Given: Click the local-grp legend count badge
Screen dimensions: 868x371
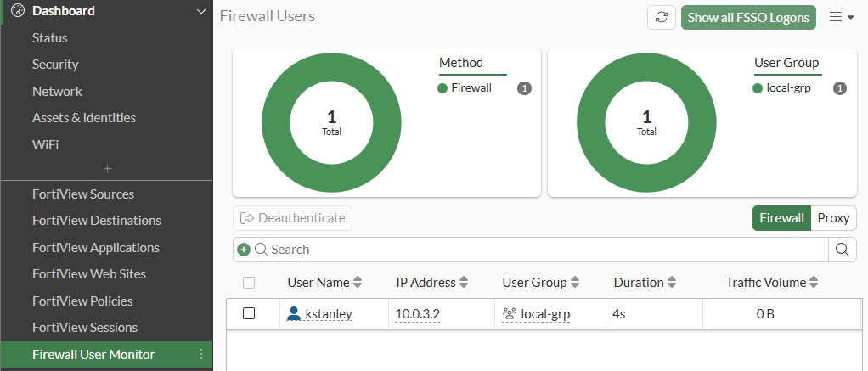Looking at the screenshot, I should [x=839, y=88].
